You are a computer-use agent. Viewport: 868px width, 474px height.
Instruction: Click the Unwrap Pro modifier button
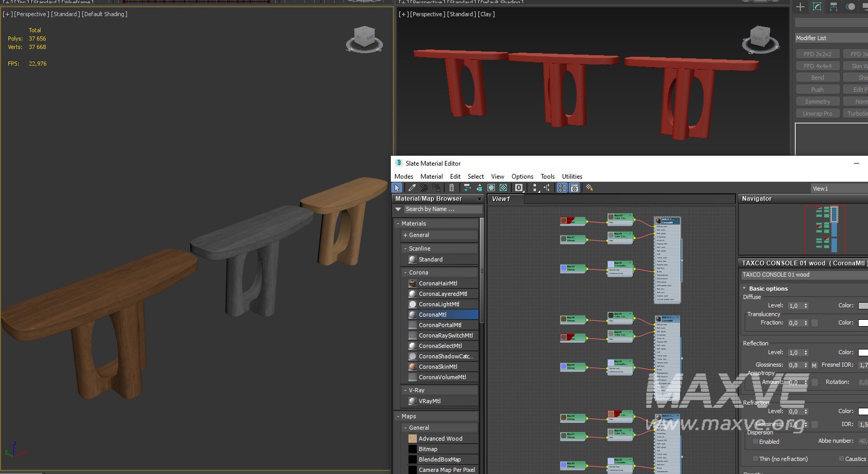tap(817, 114)
